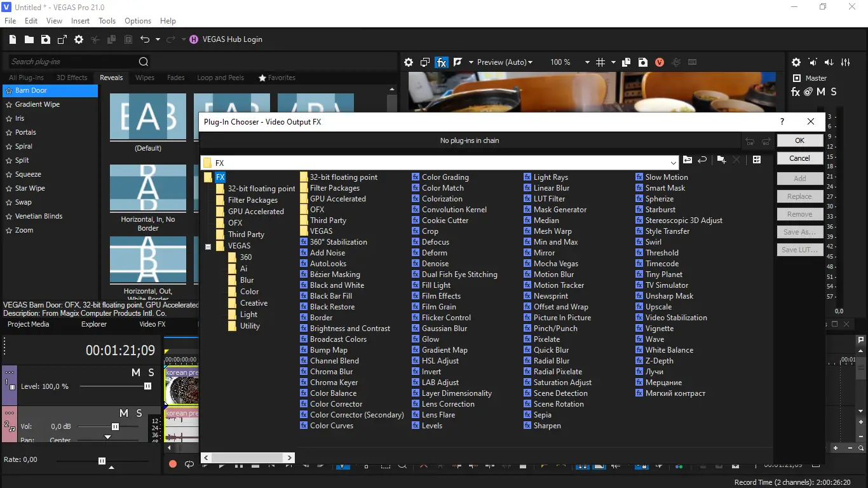The width and height of the screenshot is (868, 488).
Task: Switch to the Wipes tab
Action: pos(145,78)
